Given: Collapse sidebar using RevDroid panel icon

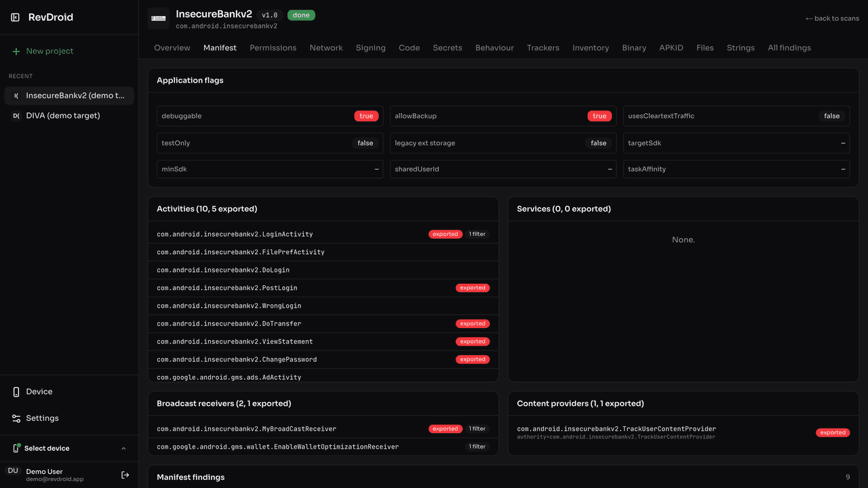Looking at the screenshot, I should [16, 17].
